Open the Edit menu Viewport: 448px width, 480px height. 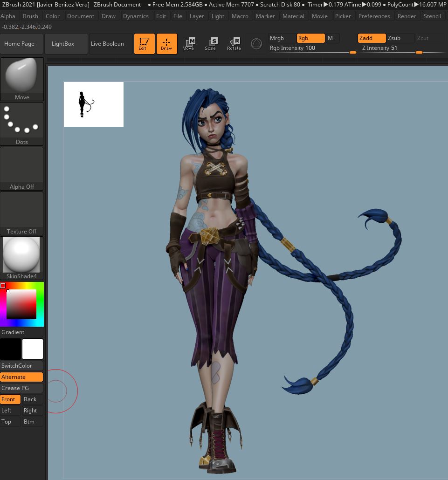tap(161, 16)
